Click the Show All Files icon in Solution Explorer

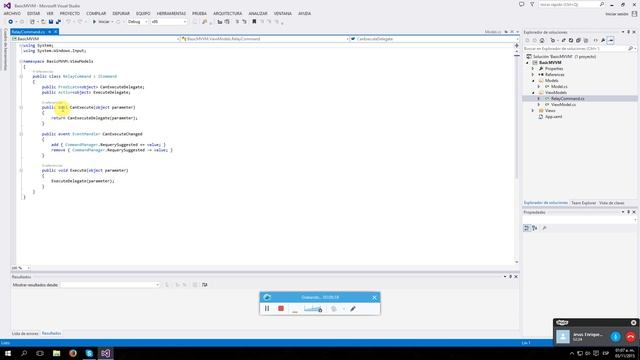click(586, 40)
